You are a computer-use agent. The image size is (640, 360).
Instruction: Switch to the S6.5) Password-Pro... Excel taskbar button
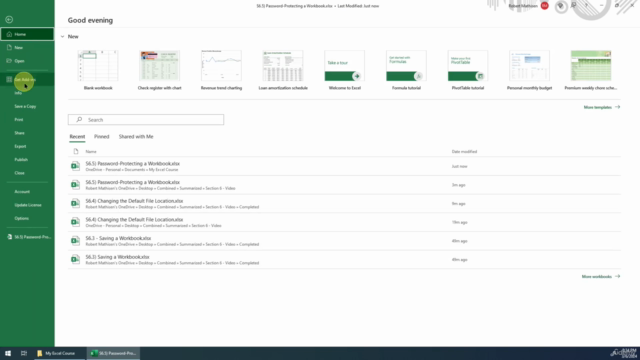113,353
